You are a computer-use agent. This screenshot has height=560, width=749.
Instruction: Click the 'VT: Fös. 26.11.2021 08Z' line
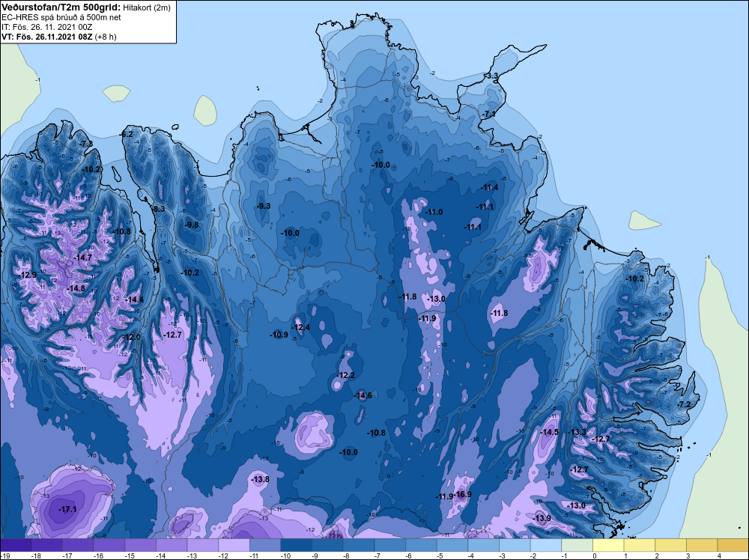point(47,37)
